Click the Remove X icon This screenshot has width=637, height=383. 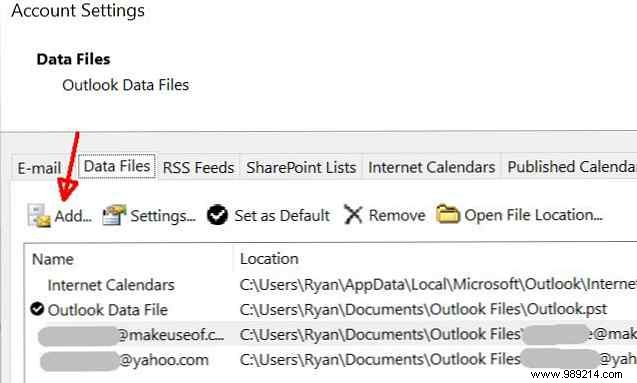[353, 214]
